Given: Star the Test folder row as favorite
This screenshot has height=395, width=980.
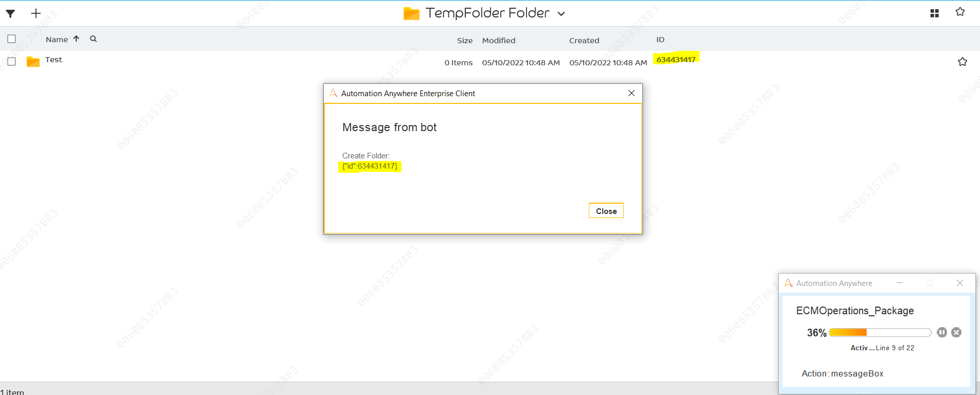Looking at the screenshot, I should (962, 62).
